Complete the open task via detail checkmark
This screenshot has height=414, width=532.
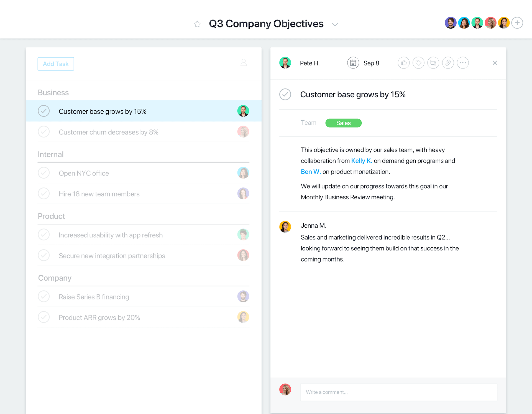click(285, 95)
